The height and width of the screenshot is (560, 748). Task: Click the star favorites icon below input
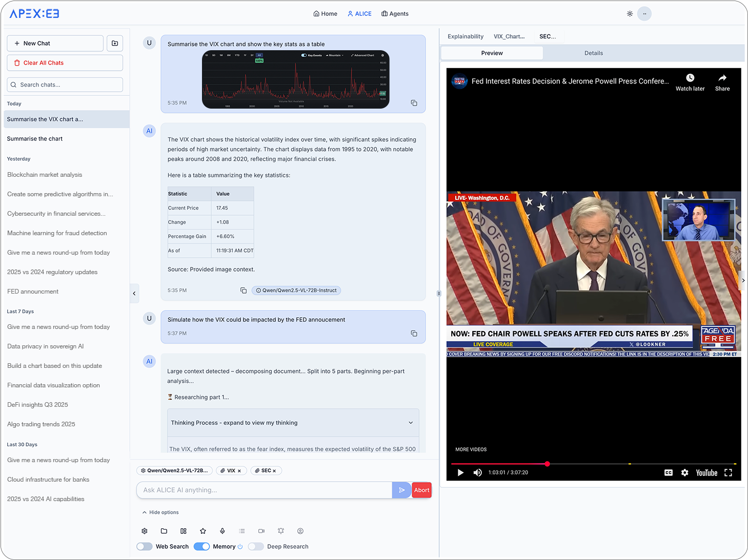pos(203,531)
